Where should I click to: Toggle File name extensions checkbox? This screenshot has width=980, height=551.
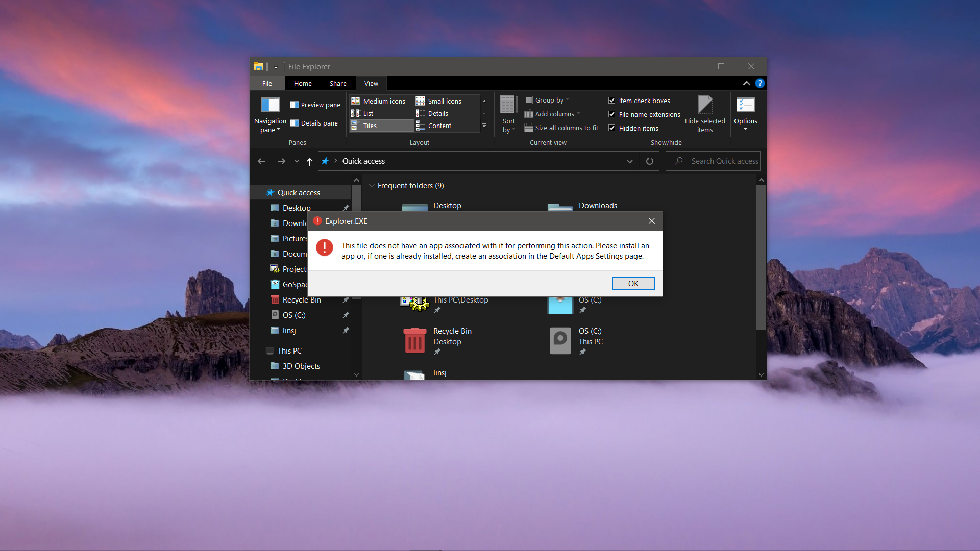pyautogui.click(x=611, y=114)
